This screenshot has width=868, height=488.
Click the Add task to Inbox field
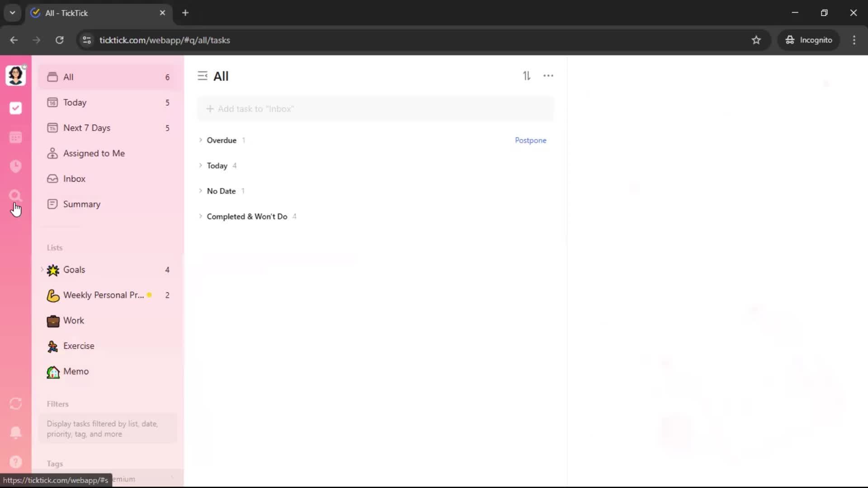tap(375, 109)
